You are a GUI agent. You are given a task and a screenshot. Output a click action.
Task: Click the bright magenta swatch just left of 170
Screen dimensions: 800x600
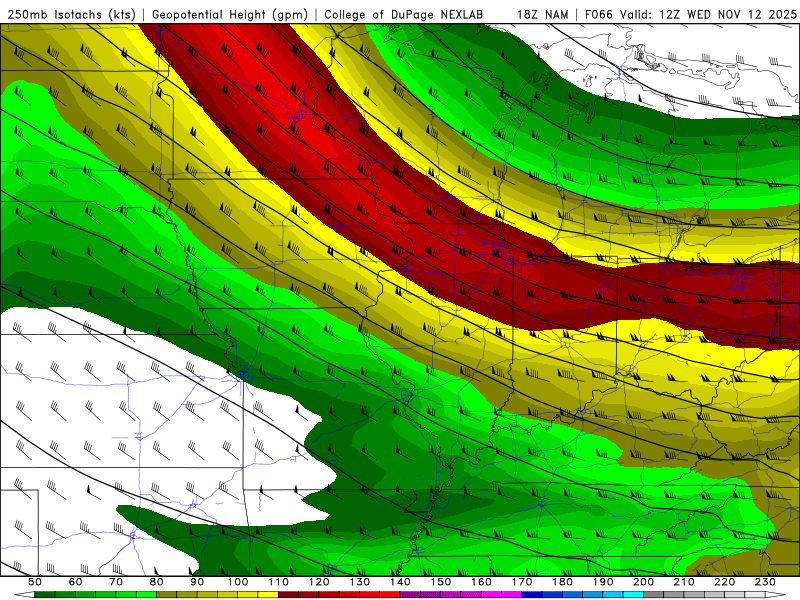(511, 595)
